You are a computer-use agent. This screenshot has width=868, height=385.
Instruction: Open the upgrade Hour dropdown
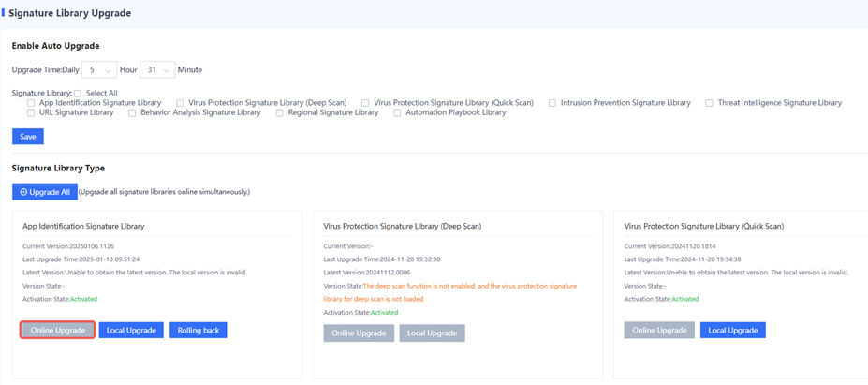tap(98, 70)
